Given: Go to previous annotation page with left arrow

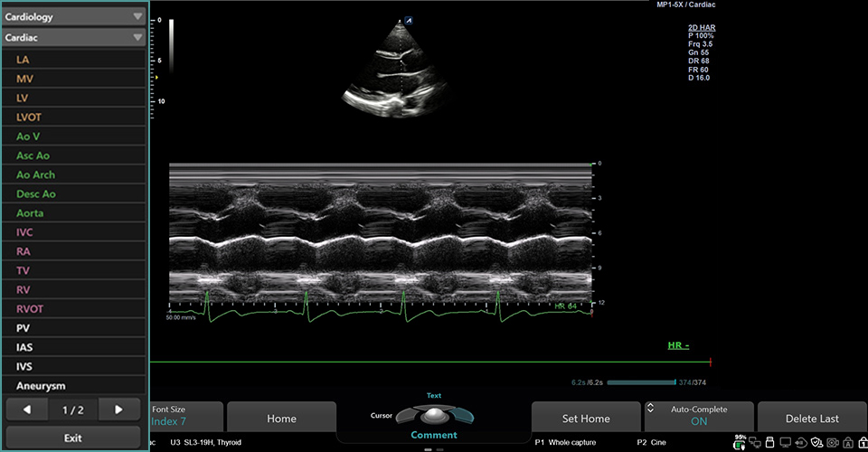Looking at the screenshot, I should point(27,410).
